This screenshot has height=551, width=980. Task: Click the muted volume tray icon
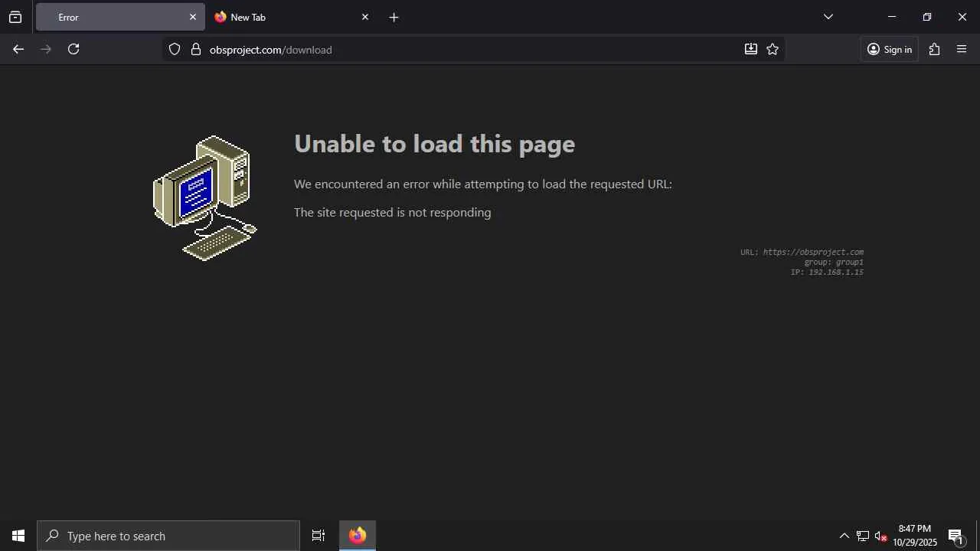[881, 536]
